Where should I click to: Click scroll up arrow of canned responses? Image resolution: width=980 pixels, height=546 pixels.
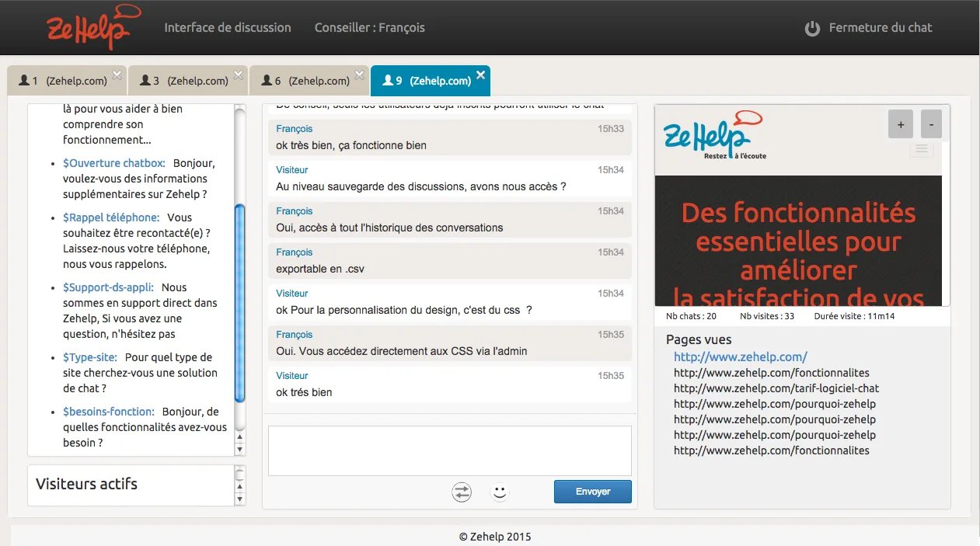click(x=239, y=437)
